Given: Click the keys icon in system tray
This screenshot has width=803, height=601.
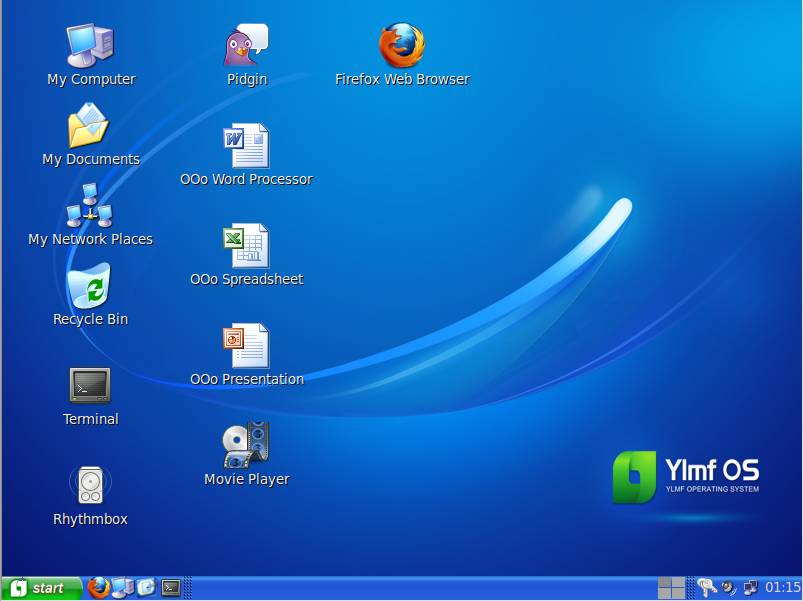Looking at the screenshot, I should [706, 588].
